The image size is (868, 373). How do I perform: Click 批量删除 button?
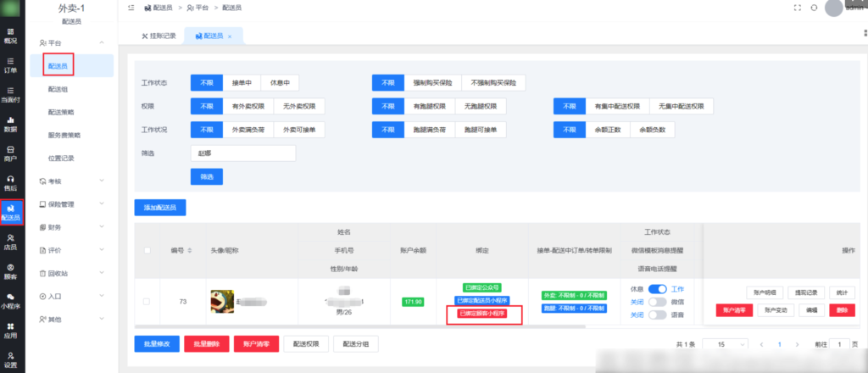pos(207,343)
